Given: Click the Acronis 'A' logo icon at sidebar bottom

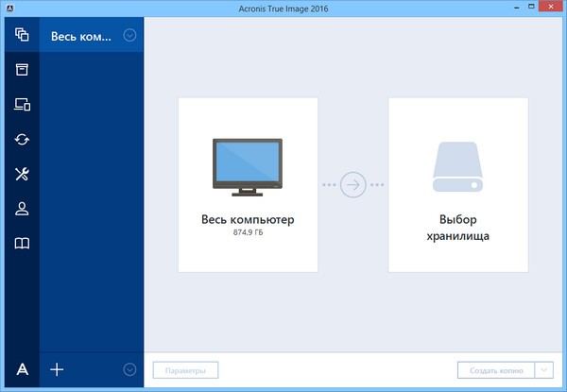Looking at the screenshot, I should tap(21, 369).
